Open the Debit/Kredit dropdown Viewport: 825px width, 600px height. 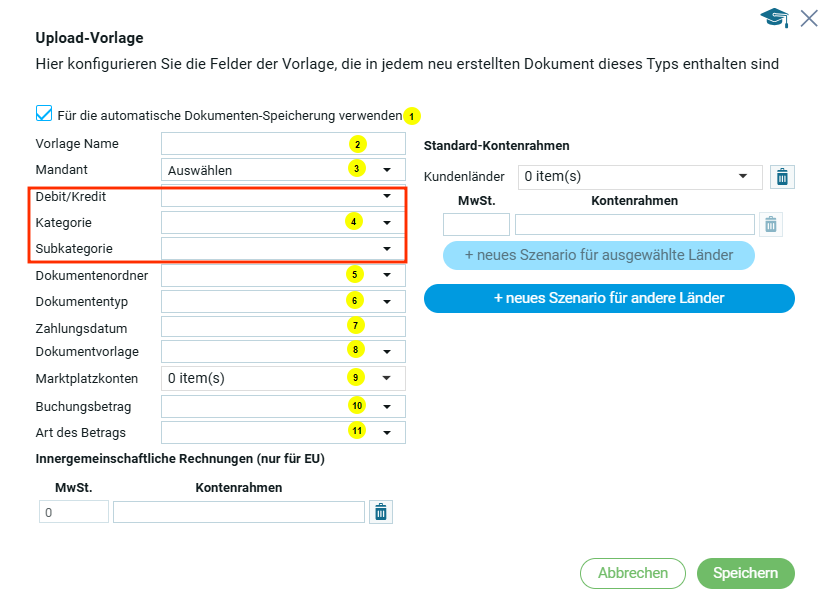pos(387,197)
